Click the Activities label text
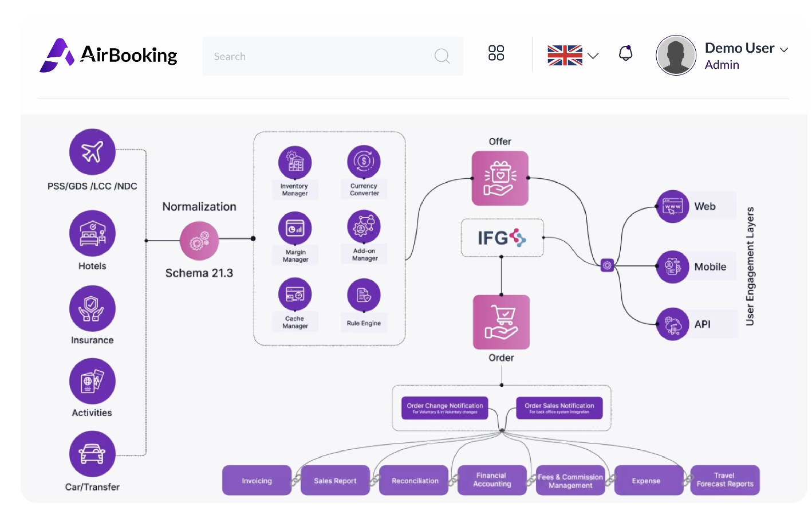812x526 pixels. click(x=92, y=413)
